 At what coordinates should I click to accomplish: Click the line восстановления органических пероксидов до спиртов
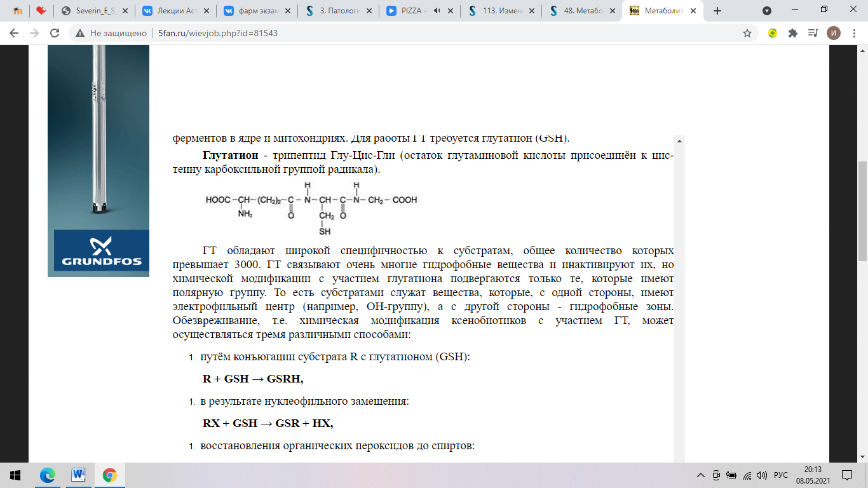(337, 446)
